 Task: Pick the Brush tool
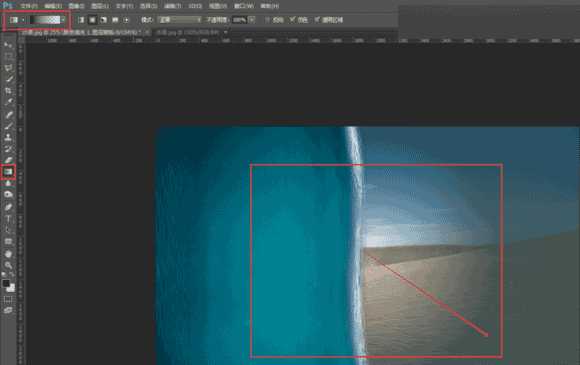coord(8,126)
